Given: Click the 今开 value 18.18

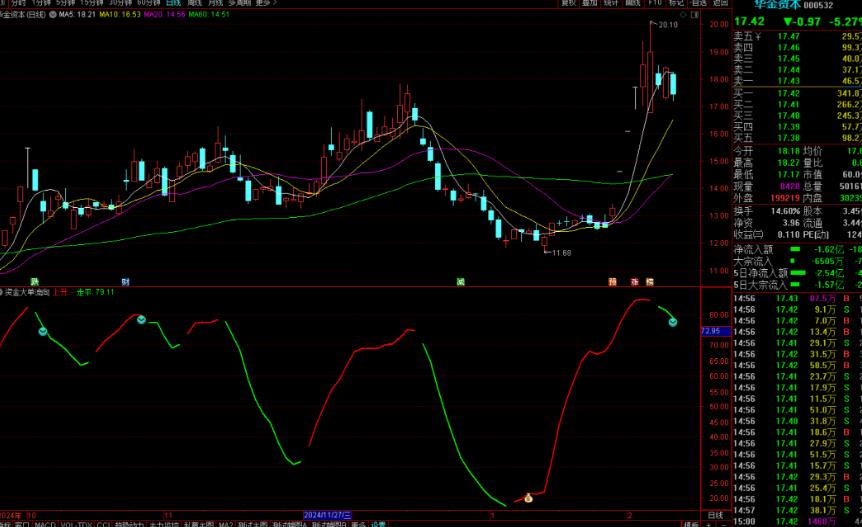Looking at the screenshot, I should (x=788, y=151).
